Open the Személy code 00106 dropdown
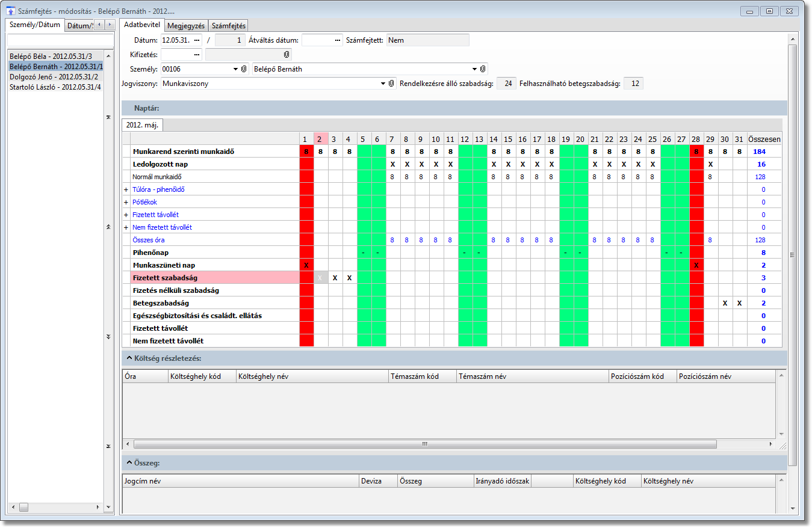812x528 pixels. (235, 69)
